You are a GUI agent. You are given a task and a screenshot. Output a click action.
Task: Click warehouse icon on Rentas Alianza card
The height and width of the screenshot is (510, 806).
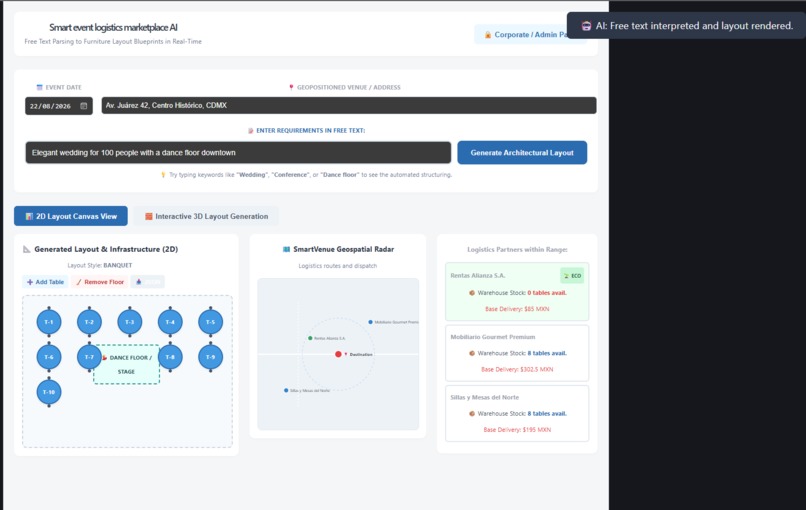pyautogui.click(x=472, y=293)
